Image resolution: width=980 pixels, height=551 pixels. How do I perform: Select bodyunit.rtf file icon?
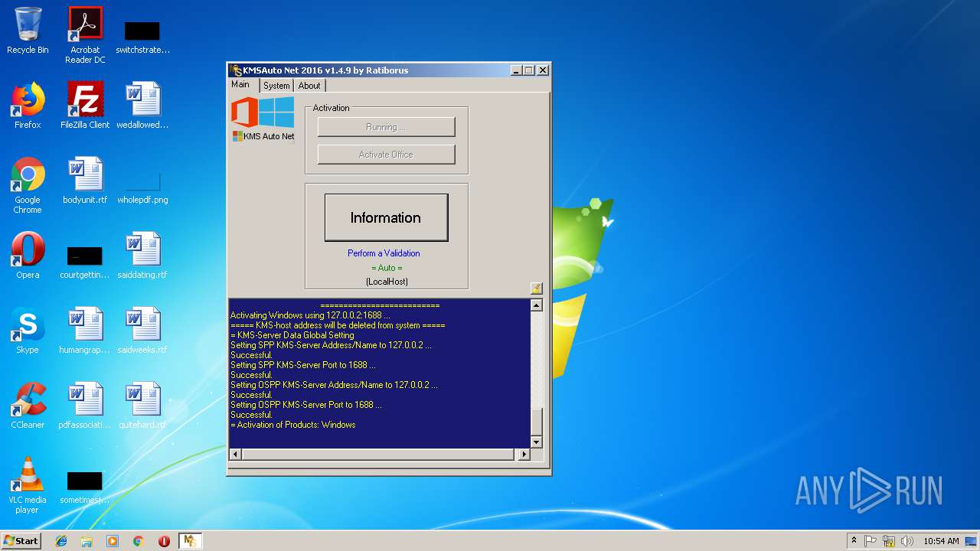[x=85, y=181]
